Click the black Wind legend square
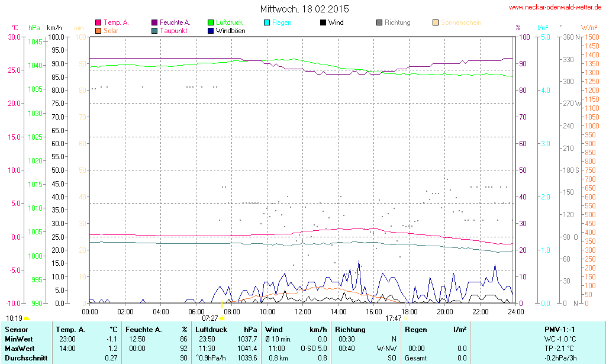 [x=323, y=23]
